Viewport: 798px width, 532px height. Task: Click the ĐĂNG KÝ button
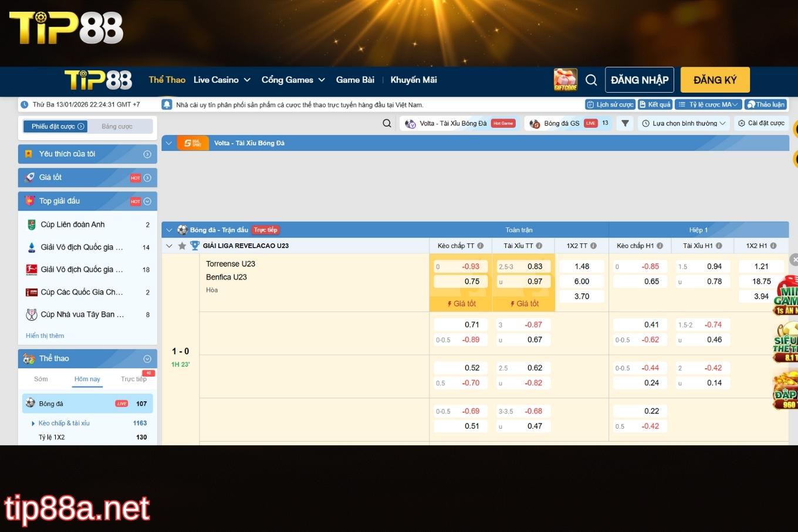click(x=715, y=80)
